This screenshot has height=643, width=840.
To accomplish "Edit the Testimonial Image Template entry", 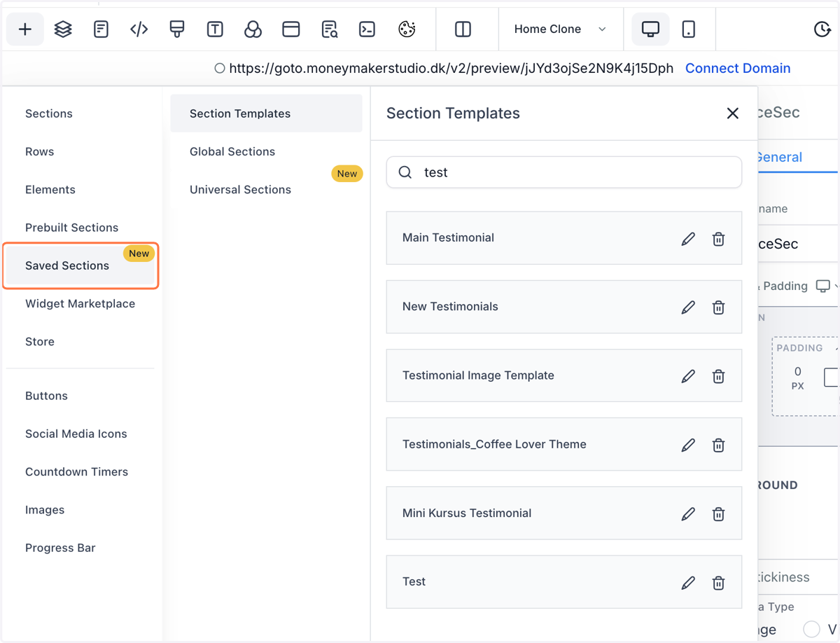I will pos(688,376).
